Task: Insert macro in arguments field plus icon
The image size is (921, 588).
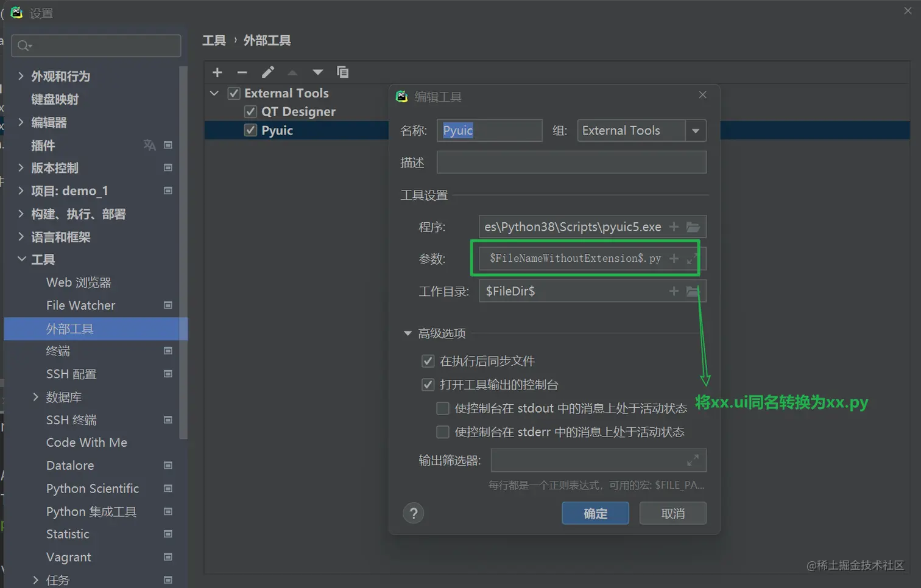Action: [674, 259]
